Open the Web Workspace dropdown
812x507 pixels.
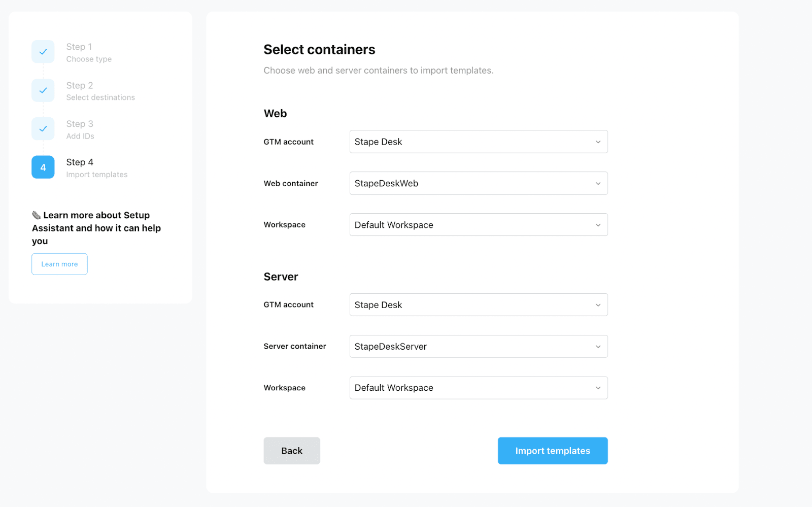pos(479,225)
